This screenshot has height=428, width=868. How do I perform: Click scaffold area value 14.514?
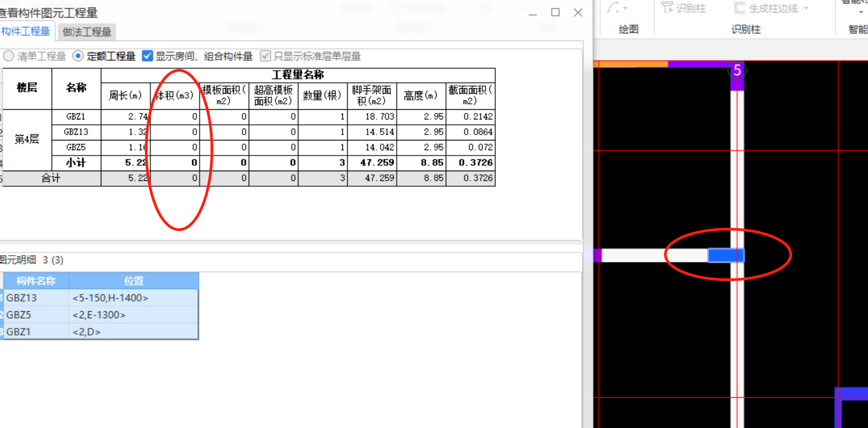click(x=372, y=132)
